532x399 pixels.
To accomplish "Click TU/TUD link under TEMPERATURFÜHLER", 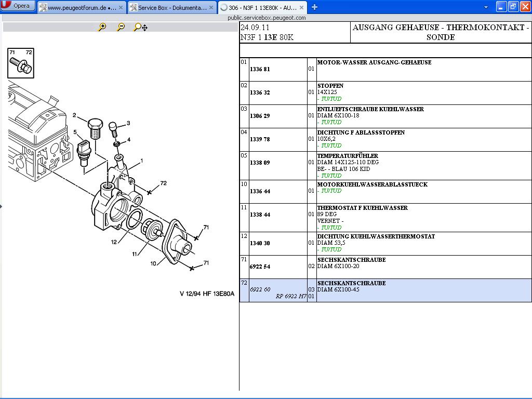I will 331,176.
